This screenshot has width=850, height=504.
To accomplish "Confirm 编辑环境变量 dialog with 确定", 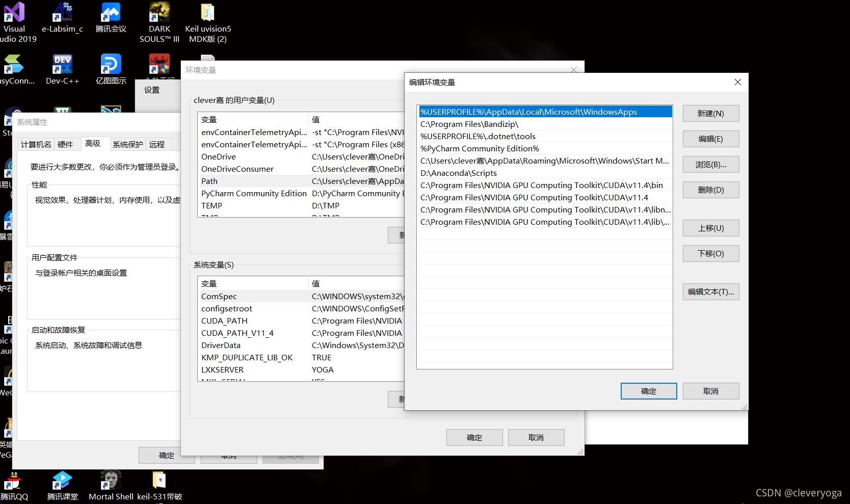I will tap(649, 391).
